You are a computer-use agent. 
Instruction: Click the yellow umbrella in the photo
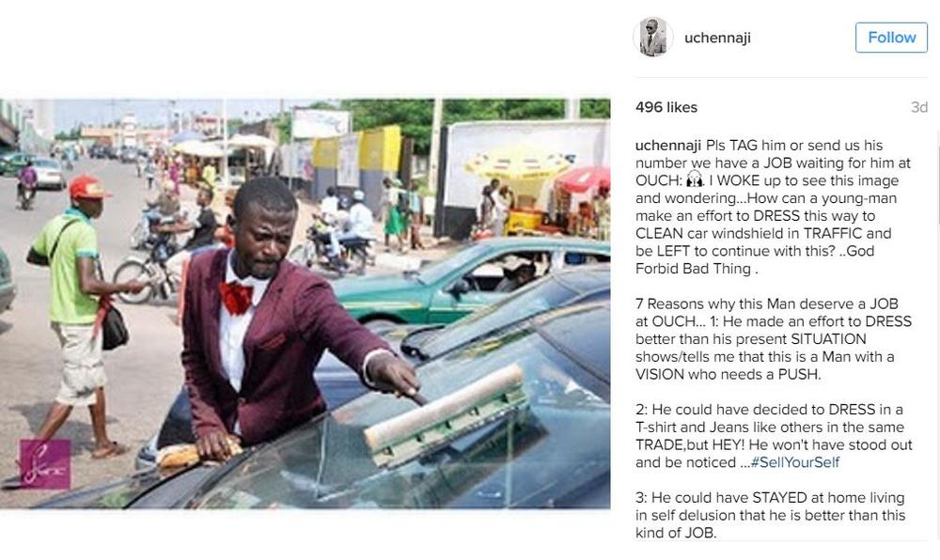(517, 164)
